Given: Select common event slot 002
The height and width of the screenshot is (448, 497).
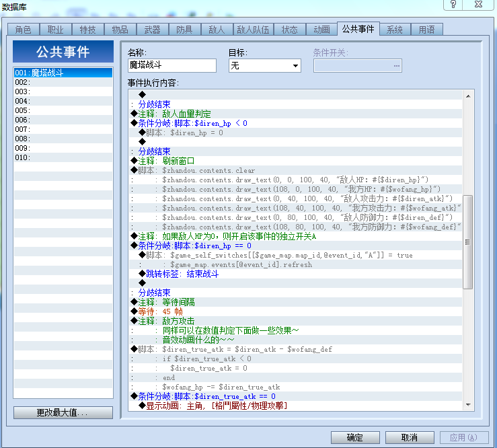Looking at the screenshot, I should pos(63,82).
